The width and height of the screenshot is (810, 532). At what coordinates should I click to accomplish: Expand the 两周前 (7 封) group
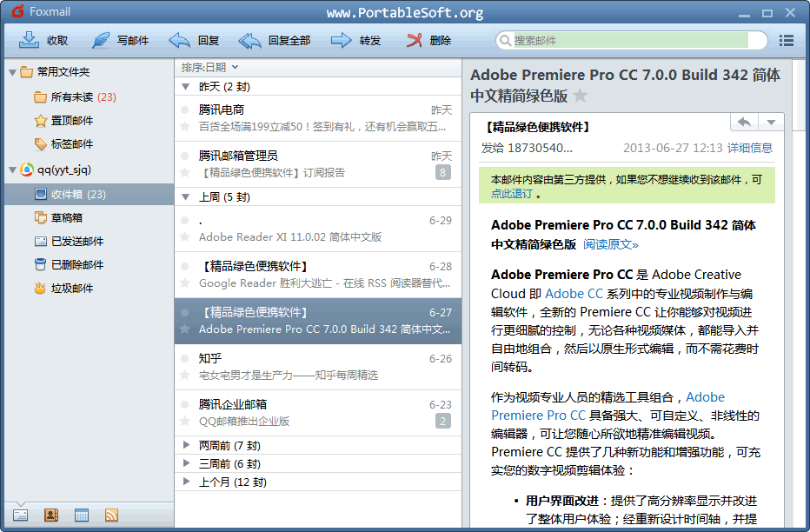pos(186,445)
